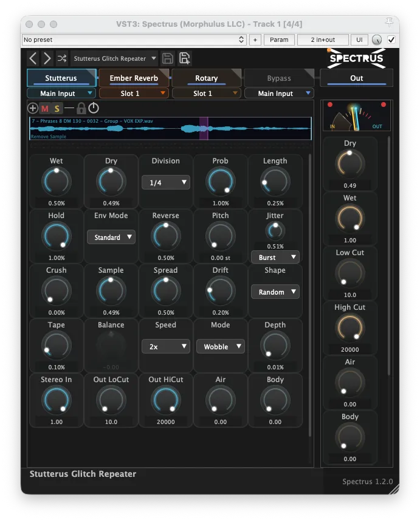Click the Stereo In knob
The image size is (420, 520).
point(57,400)
